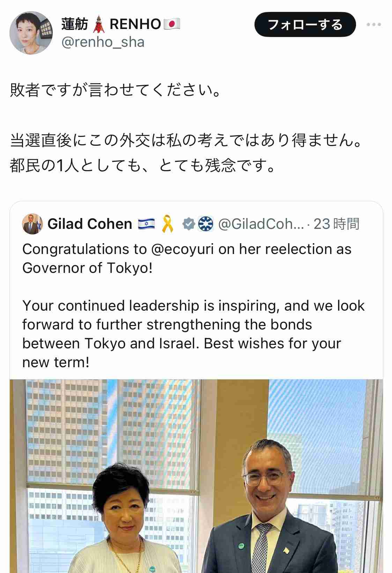Enlarge the quoted tweet photo
Viewport: 392px width, 573px height.
pyautogui.click(x=196, y=476)
